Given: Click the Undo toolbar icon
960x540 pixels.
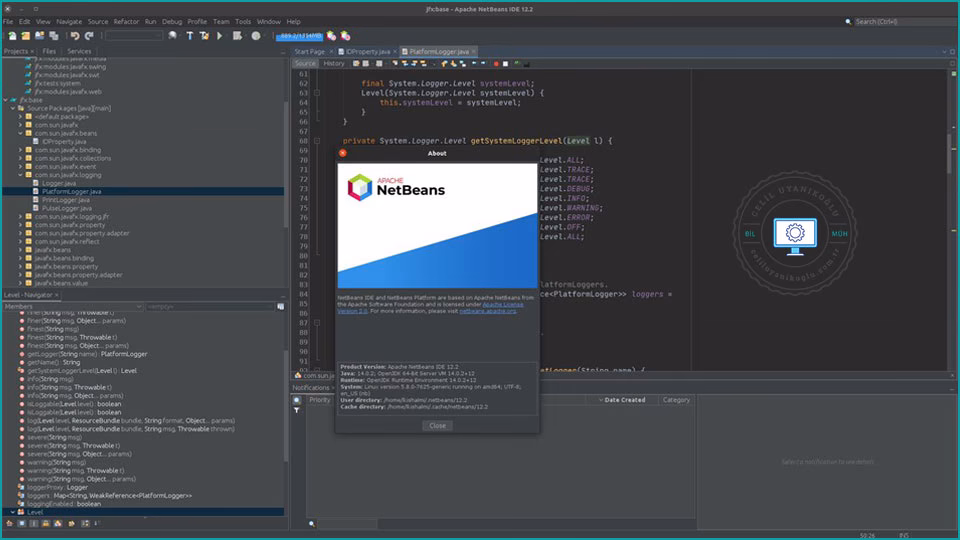Looking at the screenshot, I should (x=75, y=36).
